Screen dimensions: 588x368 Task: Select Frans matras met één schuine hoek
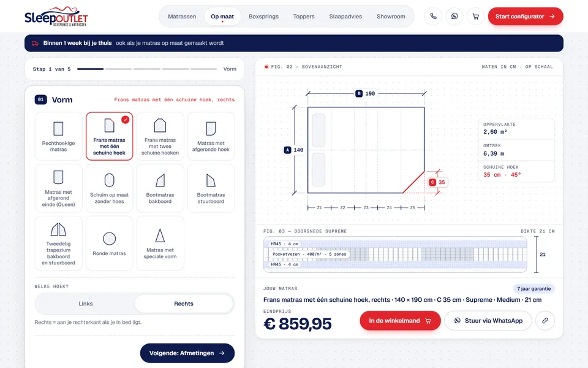109,136
